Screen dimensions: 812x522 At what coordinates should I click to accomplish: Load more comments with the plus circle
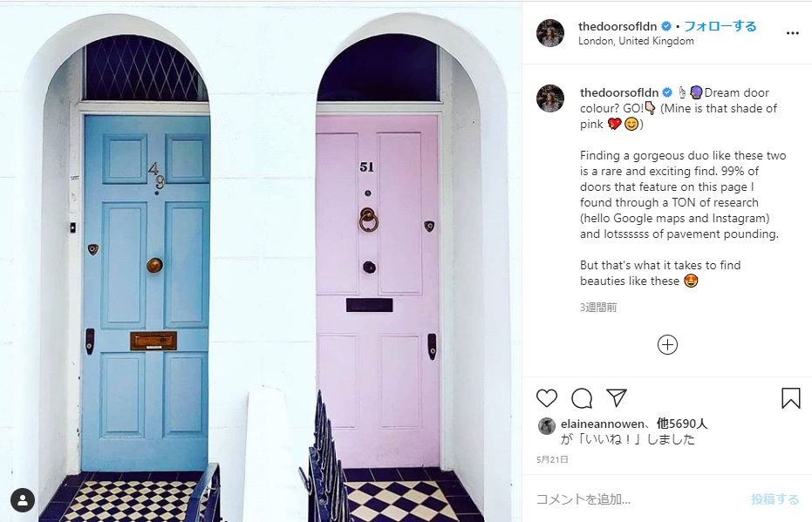click(667, 344)
